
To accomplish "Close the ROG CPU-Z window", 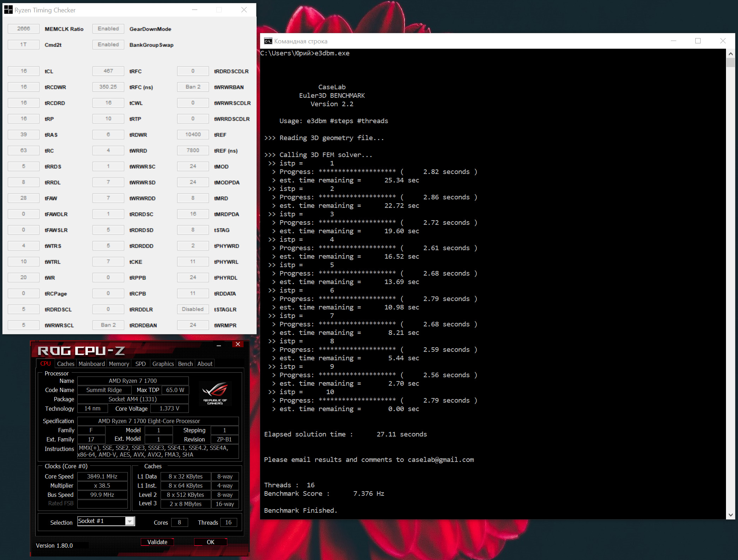I will point(238,344).
